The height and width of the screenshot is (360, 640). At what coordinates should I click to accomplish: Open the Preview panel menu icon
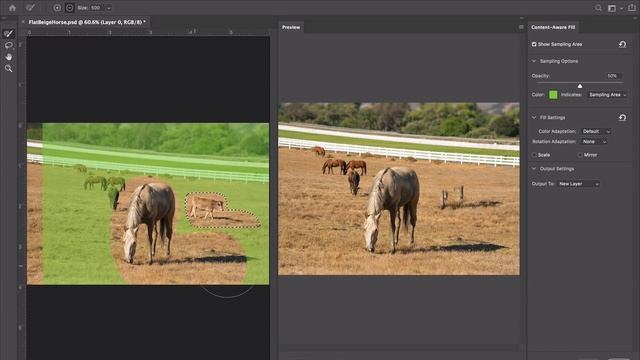coord(521,27)
